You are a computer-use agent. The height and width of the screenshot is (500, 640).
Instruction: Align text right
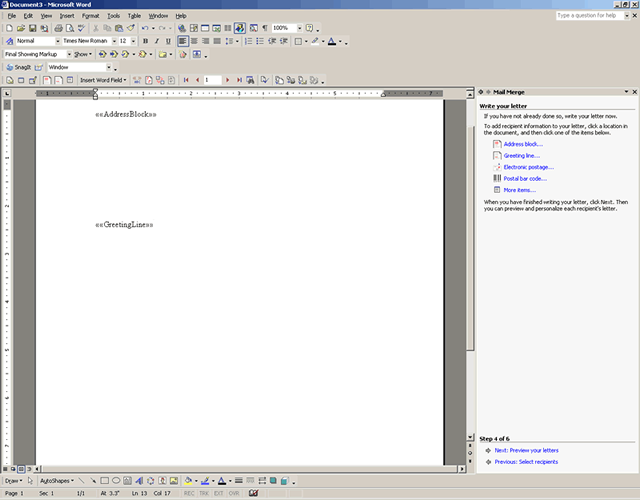[205, 41]
